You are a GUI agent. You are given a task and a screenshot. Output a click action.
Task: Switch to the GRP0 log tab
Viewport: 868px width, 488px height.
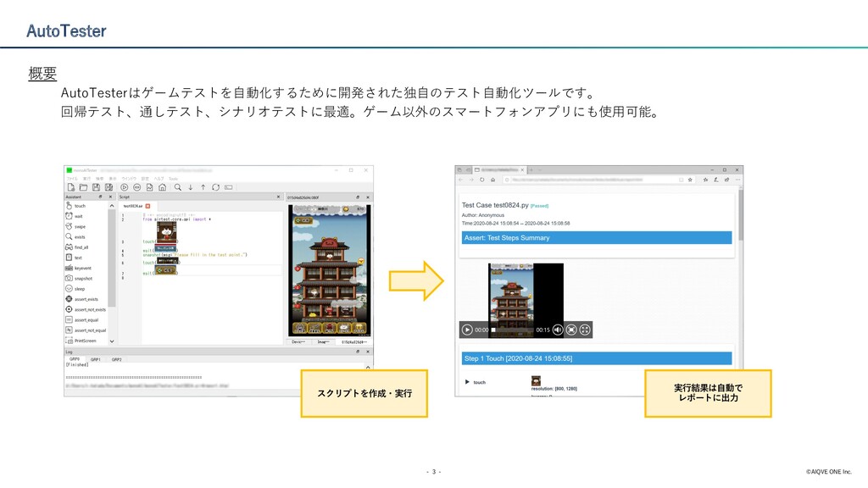tap(75, 359)
